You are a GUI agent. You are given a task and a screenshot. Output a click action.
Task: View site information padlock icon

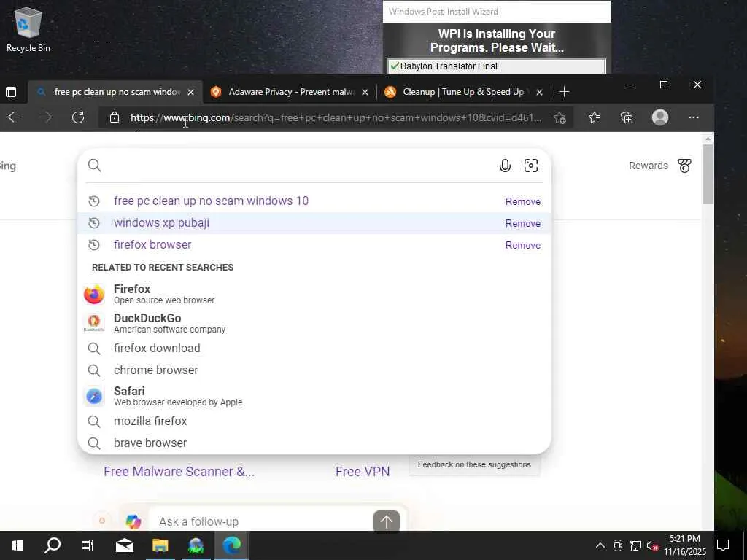tap(115, 117)
